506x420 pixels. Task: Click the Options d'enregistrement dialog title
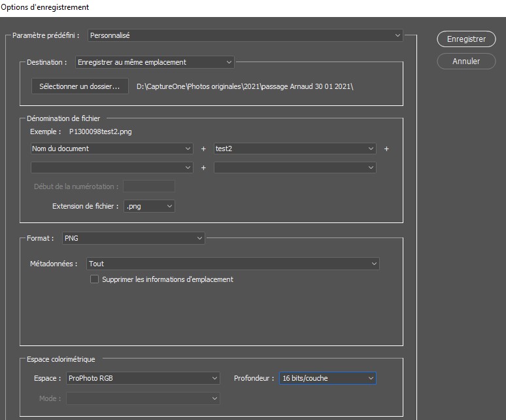45,7
